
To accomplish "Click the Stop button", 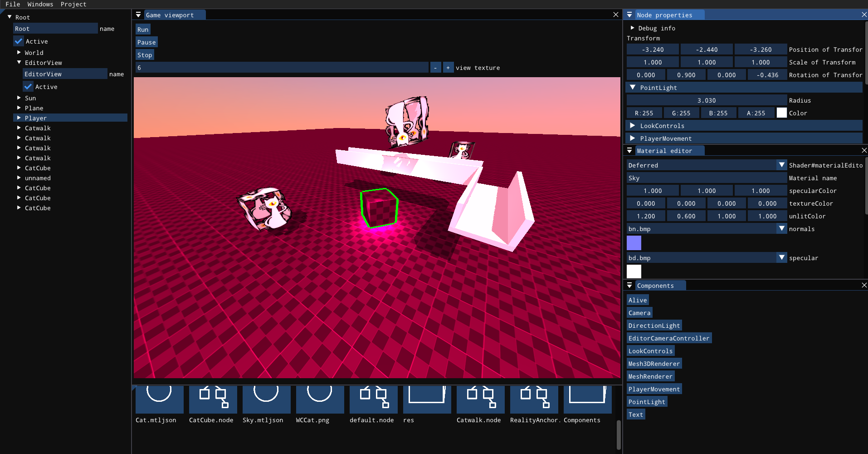I will pyautogui.click(x=144, y=54).
